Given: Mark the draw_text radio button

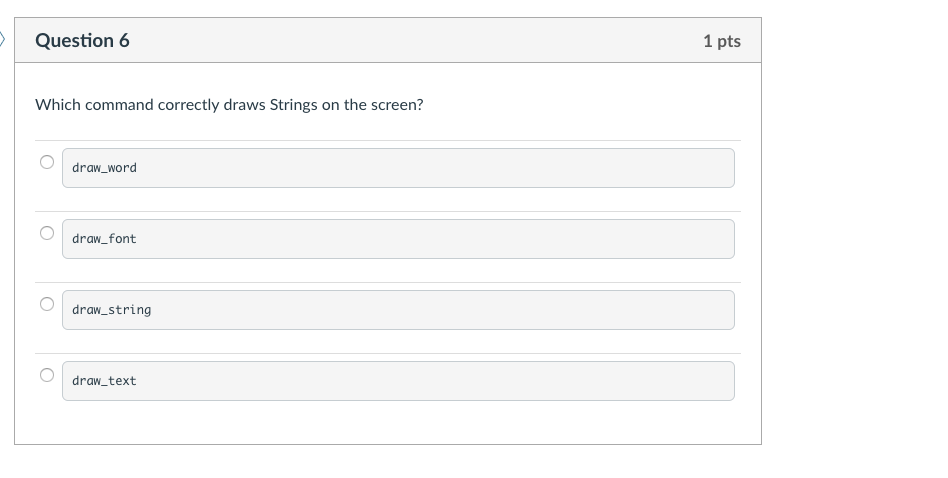Looking at the screenshot, I should pos(46,375).
